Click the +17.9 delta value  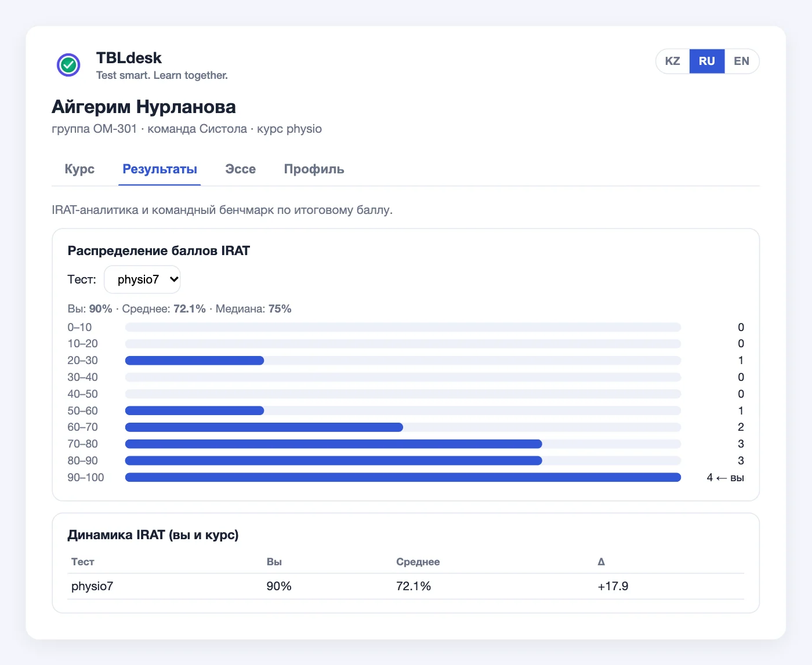tap(613, 586)
